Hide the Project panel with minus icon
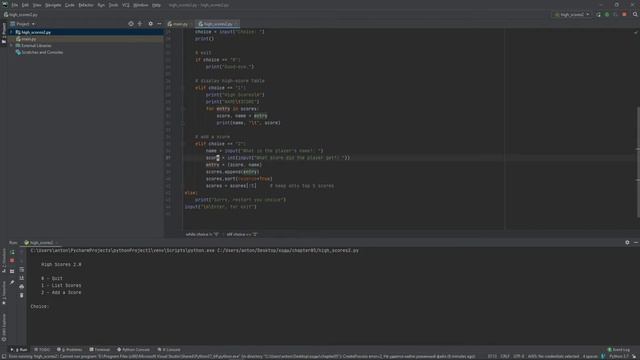640x360 pixels. pyautogui.click(x=159, y=24)
